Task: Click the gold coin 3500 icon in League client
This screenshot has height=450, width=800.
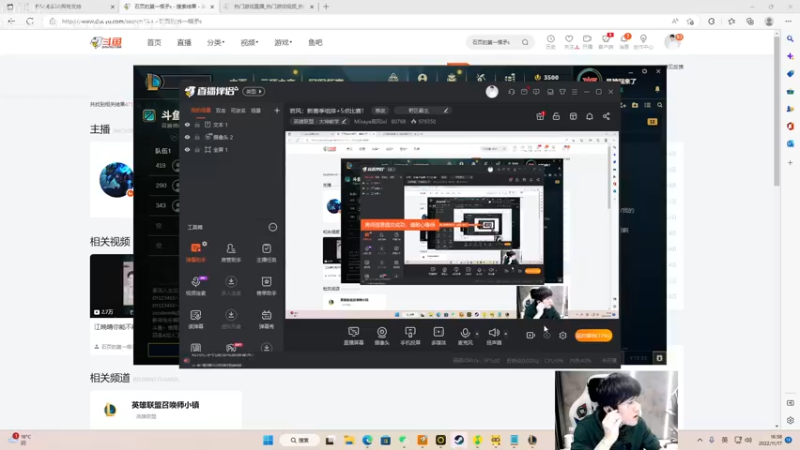Action: pos(537,78)
